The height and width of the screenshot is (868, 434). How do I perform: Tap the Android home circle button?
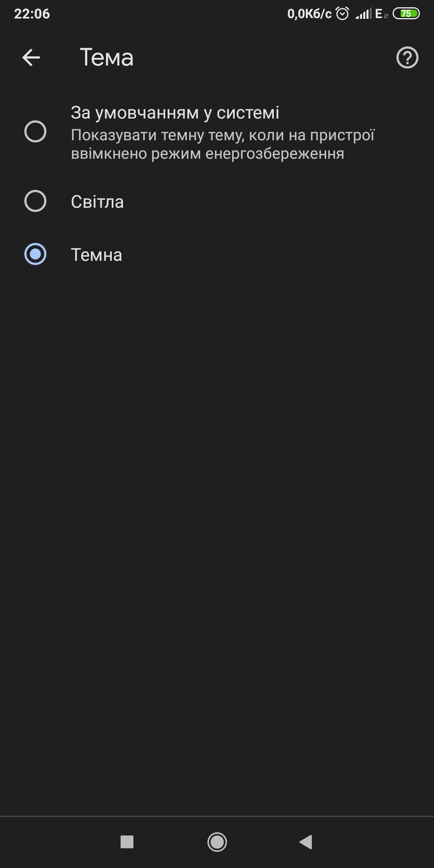pyautogui.click(x=217, y=842)
